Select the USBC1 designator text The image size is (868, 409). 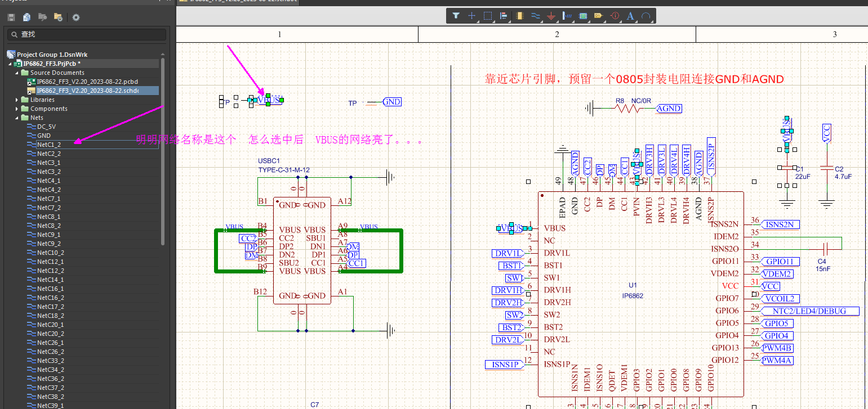(269, 161)
